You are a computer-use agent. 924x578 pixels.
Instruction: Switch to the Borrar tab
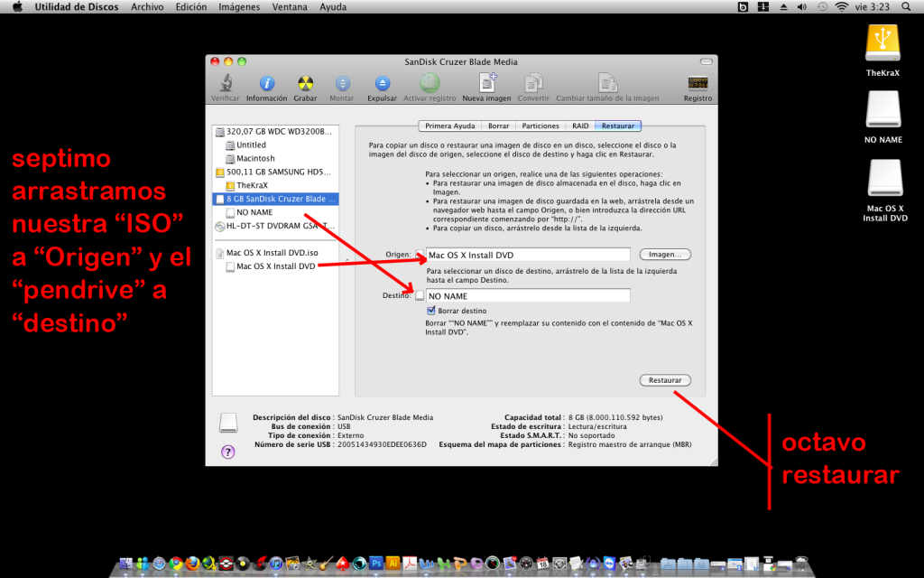pos(498,126)
